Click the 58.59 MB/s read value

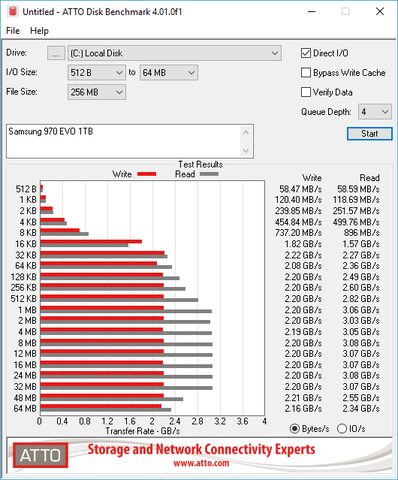(x=358, y=189)
